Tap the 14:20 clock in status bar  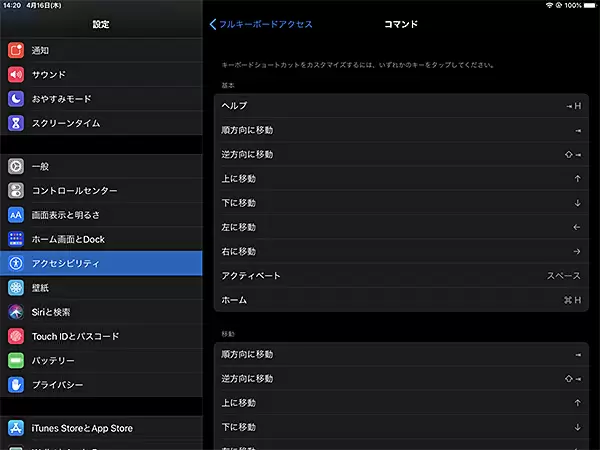click(x=12, y=5)
